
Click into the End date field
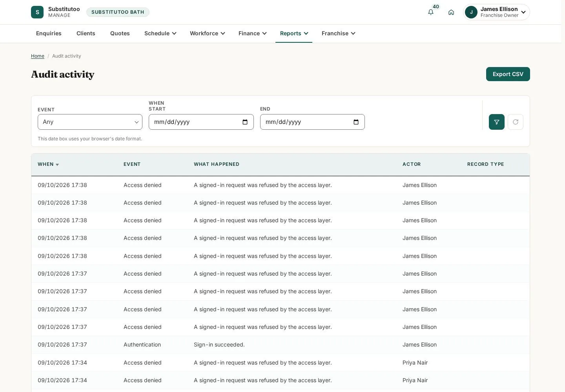312,122
